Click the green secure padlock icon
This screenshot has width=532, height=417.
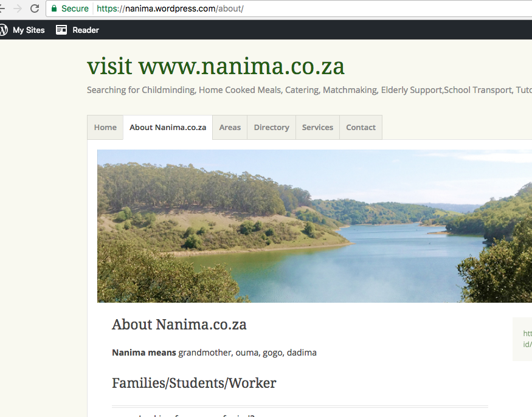(54, 9)
